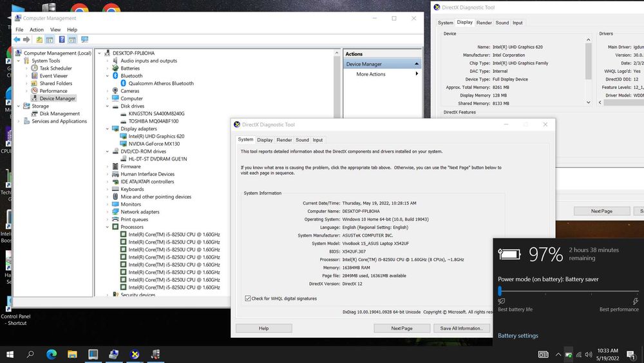Click the Monitors category icon
The width and height of the screenshot is (644, 363).
115,204
